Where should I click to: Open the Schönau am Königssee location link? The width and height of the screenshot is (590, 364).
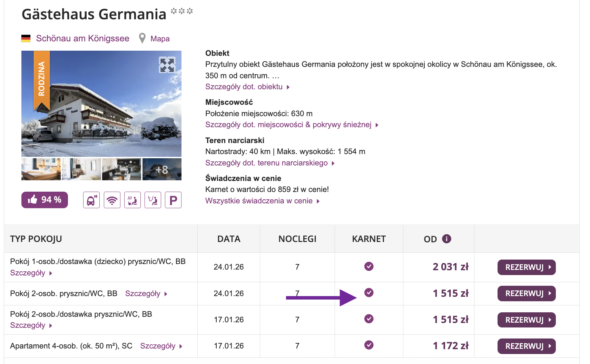pyautogui.click(x=82, y=38)
